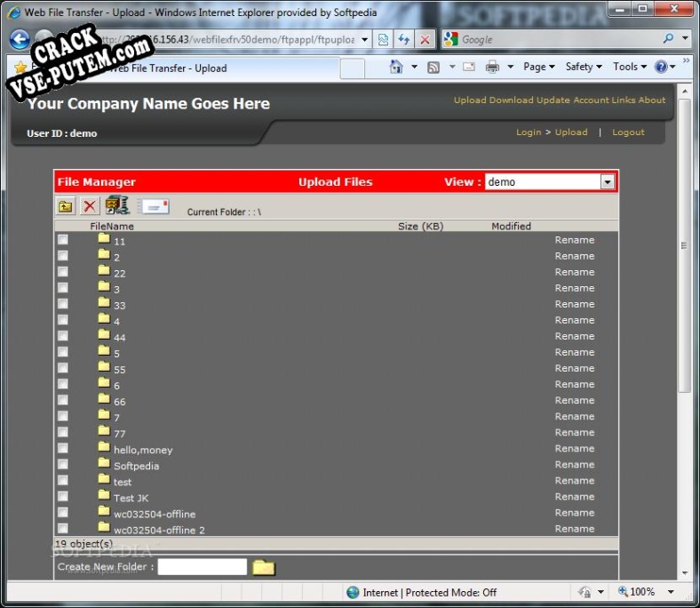Viewport: 700px width, 608px height.
Task: Click Rename for folder 11
Action: click(575, 240)
